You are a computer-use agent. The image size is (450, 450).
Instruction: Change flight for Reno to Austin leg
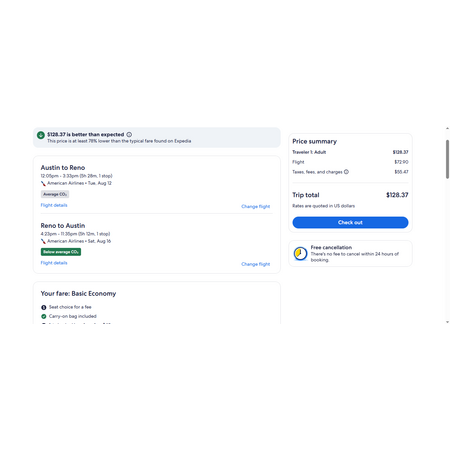256,264
